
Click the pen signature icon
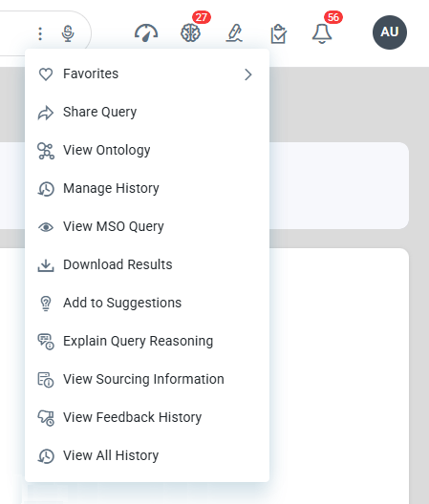(x=234, y=32)
